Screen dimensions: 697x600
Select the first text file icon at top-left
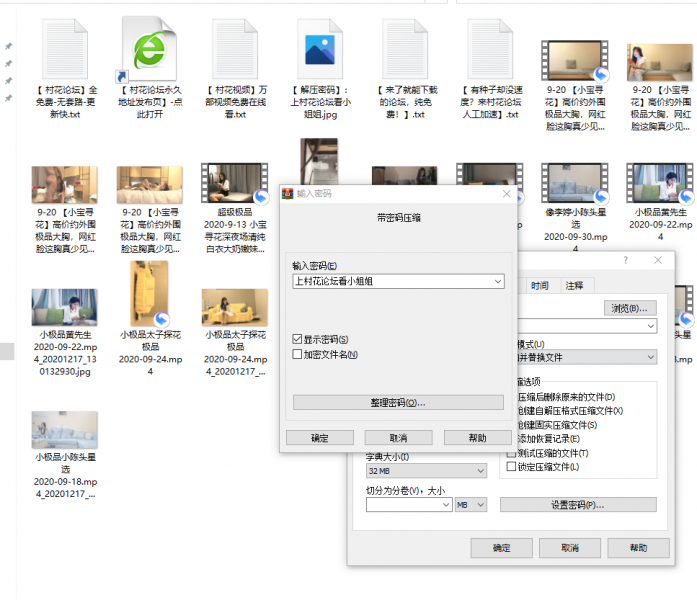63,49
